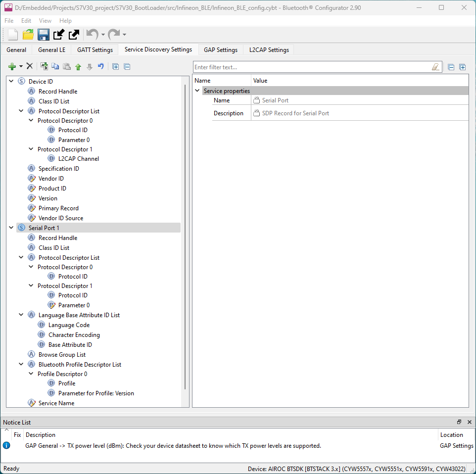476x474 pixels.
Task: Click the lock icon beside the Serial Port value
Action: pyautogui.click(x=256, y=100)
